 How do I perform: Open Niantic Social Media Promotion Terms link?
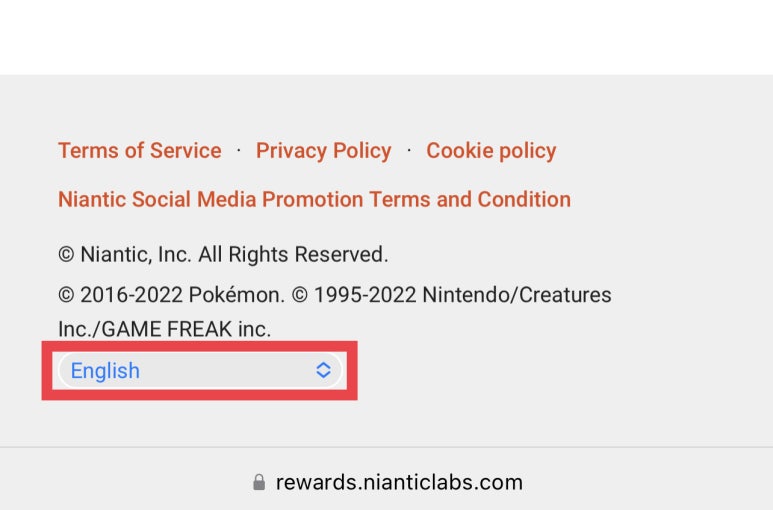tap(314, 200)
